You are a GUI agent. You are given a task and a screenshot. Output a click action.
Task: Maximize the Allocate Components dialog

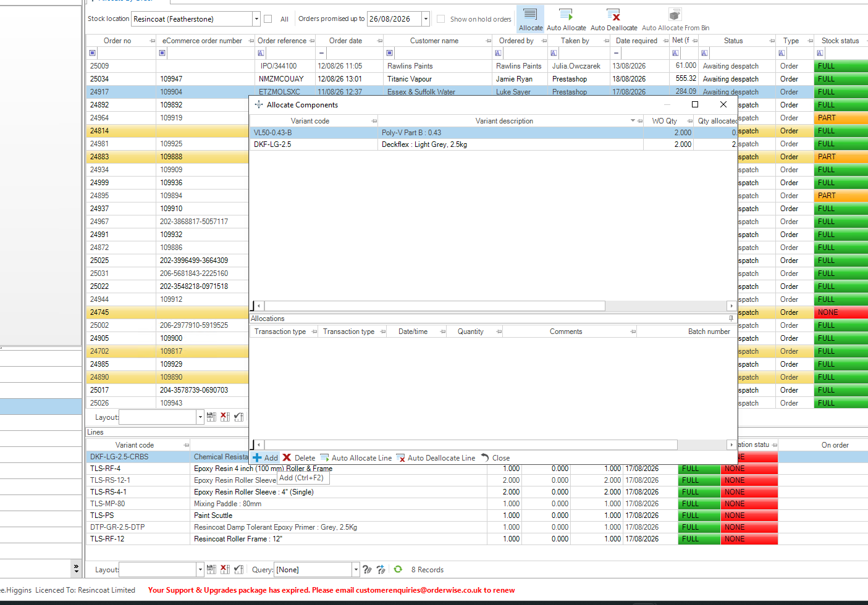695,104
